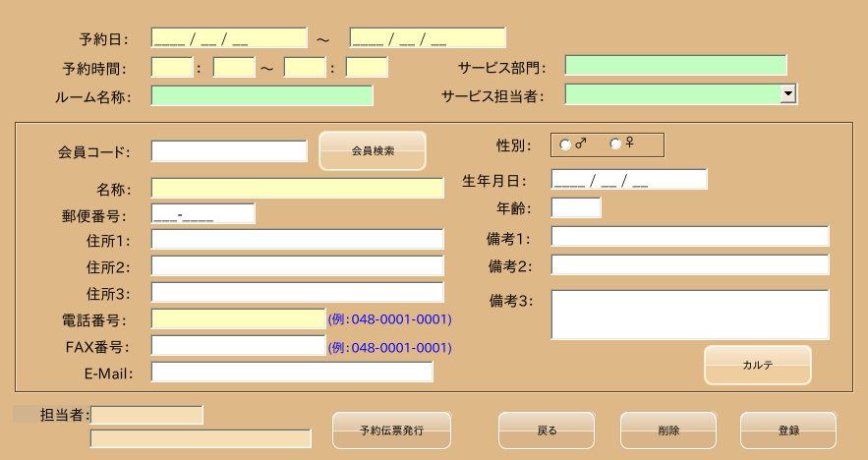Click the 住所1 input field
The image size is (868, 460).
[297, 239]
